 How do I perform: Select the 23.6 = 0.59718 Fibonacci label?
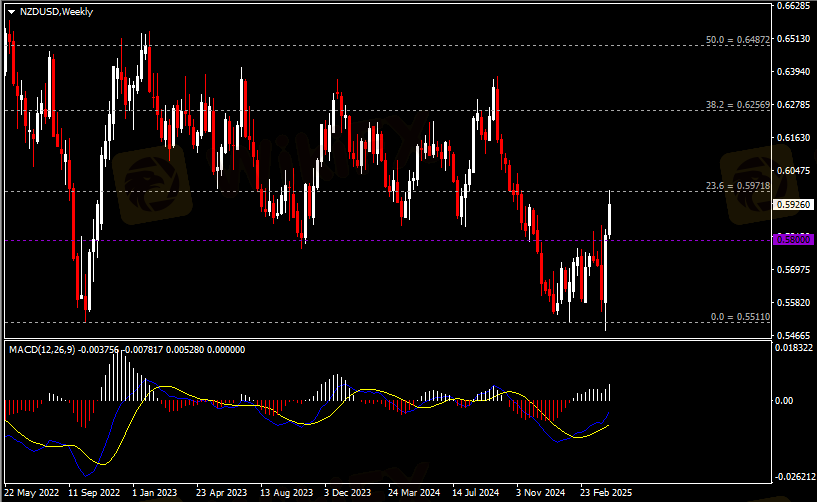coord(738,186)
